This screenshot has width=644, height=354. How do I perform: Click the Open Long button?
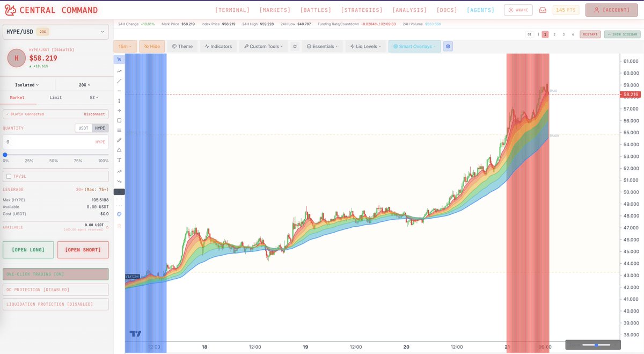(28, 250)
